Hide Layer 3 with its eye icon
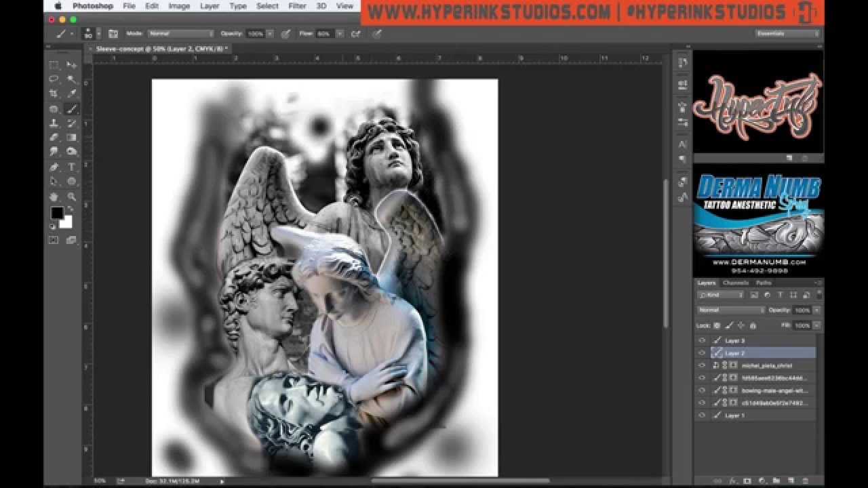Screen dimensions: 868x488 click(x=702, y=340)
